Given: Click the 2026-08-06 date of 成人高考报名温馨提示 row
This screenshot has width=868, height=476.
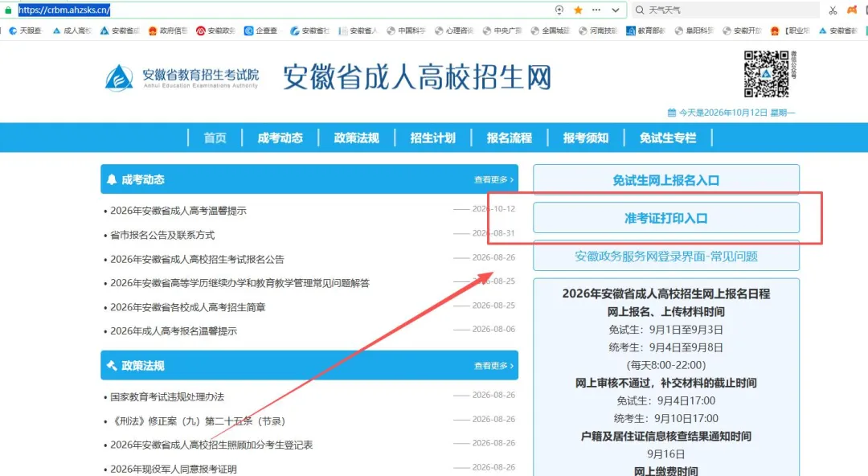Looking at the screenshot, I should coord(493,329).
